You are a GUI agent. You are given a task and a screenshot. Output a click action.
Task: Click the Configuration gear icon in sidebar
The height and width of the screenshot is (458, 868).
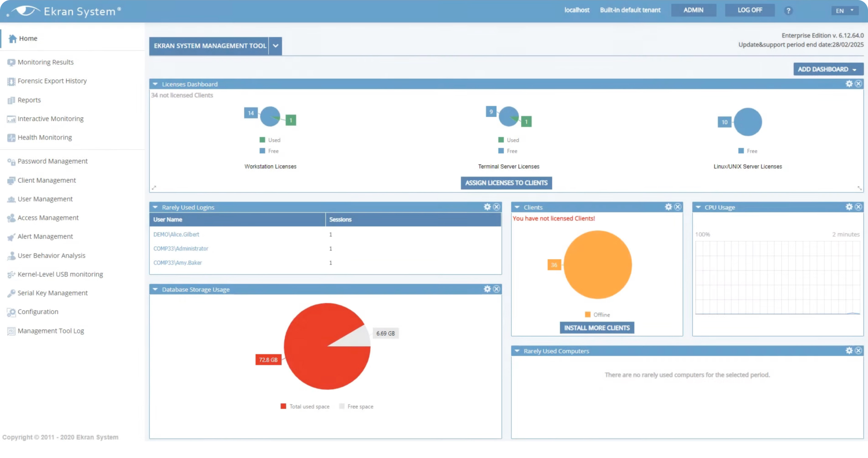click(11, 312)
